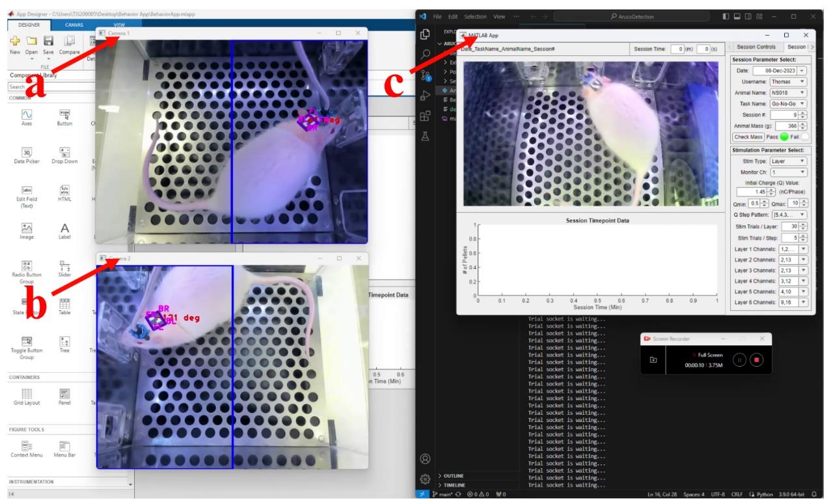
Task: Open the Task Name dropdown showing Go-No-Go
Action: pyautogui.click(x=787, y=103)
